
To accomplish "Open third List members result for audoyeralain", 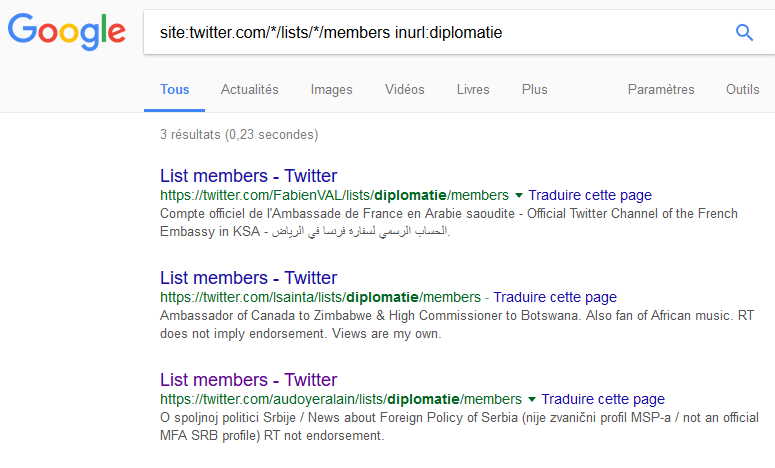I will (248, 380).
